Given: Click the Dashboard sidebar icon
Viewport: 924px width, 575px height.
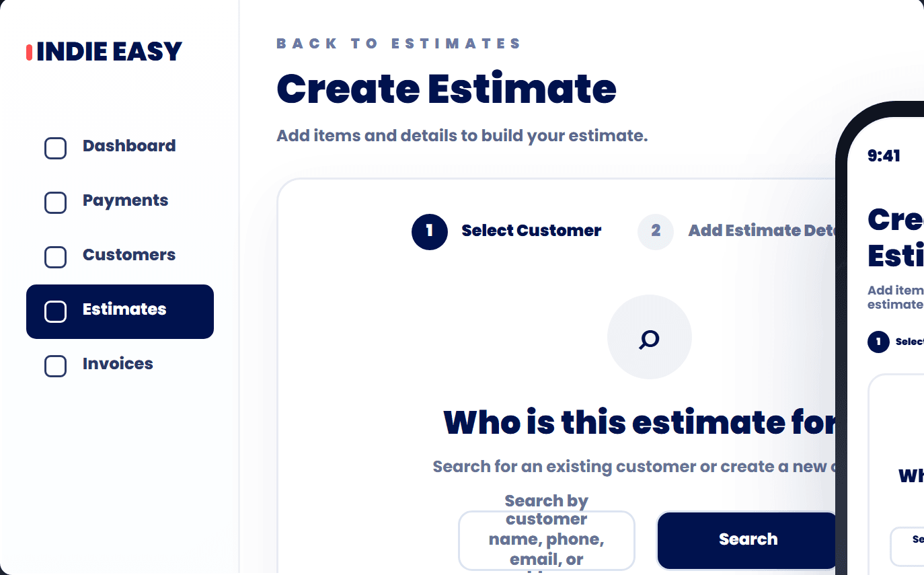Looking at the screenshot, I should (x=55, y=148).
